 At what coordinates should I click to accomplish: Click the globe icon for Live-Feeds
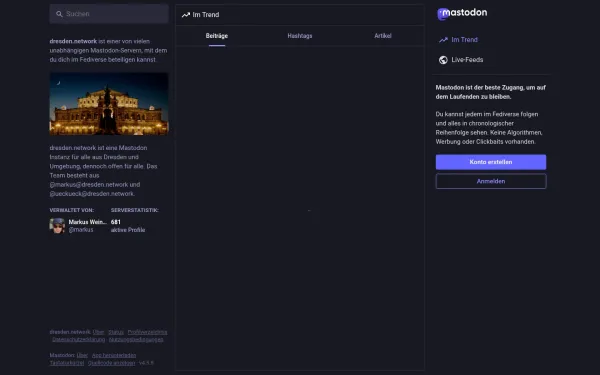[x=443, y=60]
